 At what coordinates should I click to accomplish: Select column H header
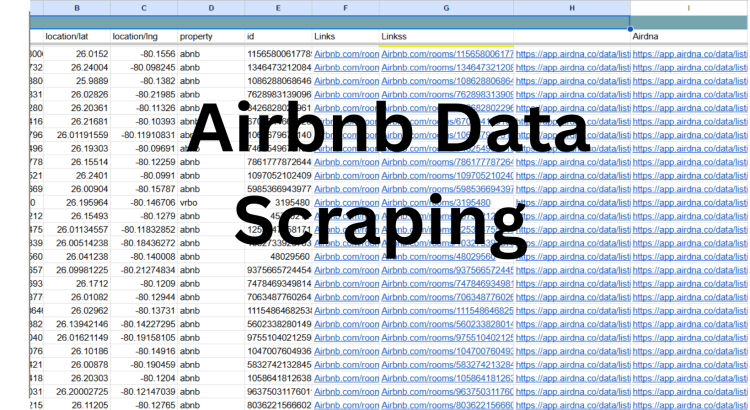click(572, 8)
